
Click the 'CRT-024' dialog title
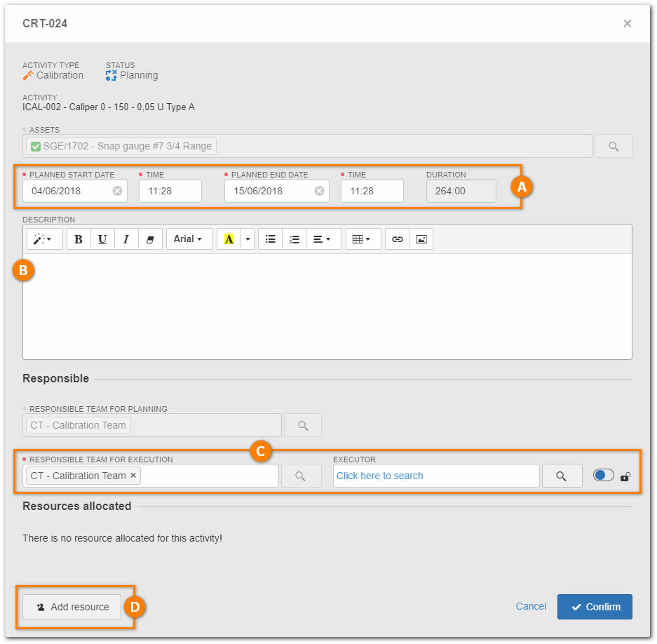point(45,23)
